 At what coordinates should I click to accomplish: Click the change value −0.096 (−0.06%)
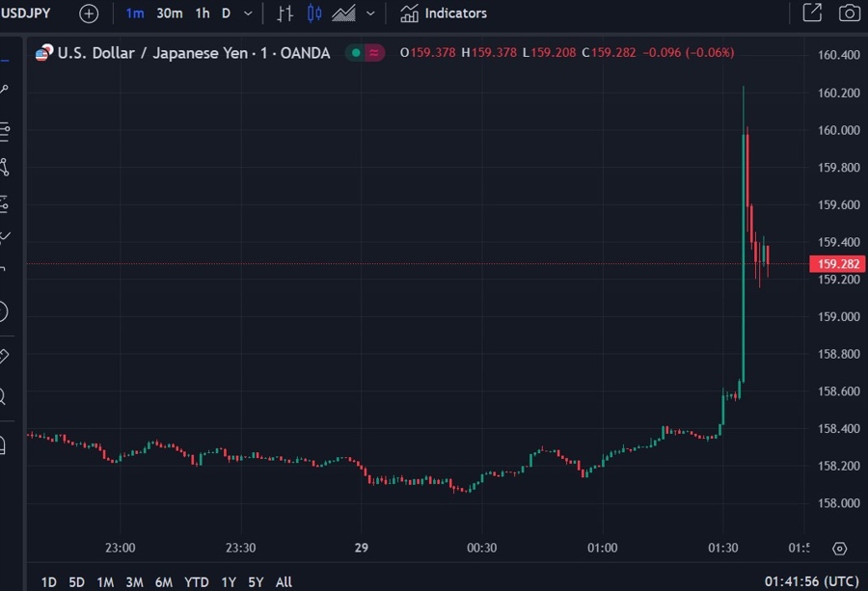(688, 53)
